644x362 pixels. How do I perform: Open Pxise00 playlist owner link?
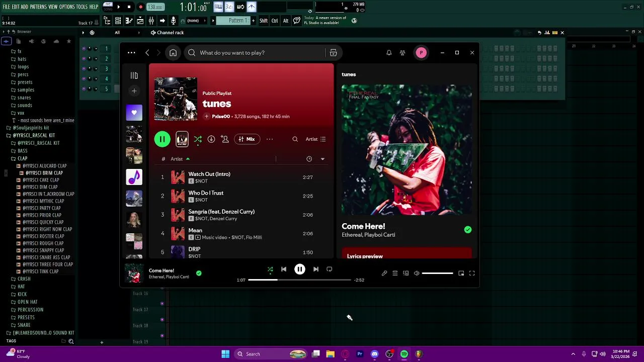pos(221,117)
